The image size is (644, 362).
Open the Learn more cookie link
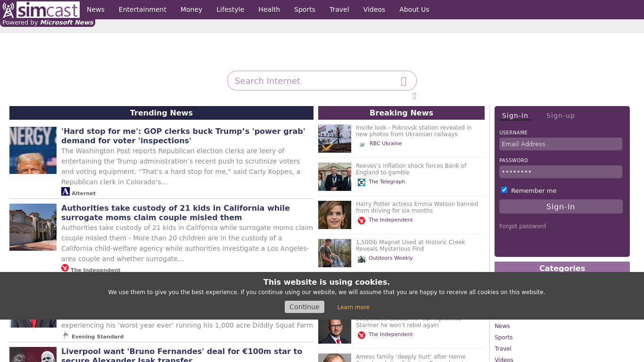(x=353, y=307)
